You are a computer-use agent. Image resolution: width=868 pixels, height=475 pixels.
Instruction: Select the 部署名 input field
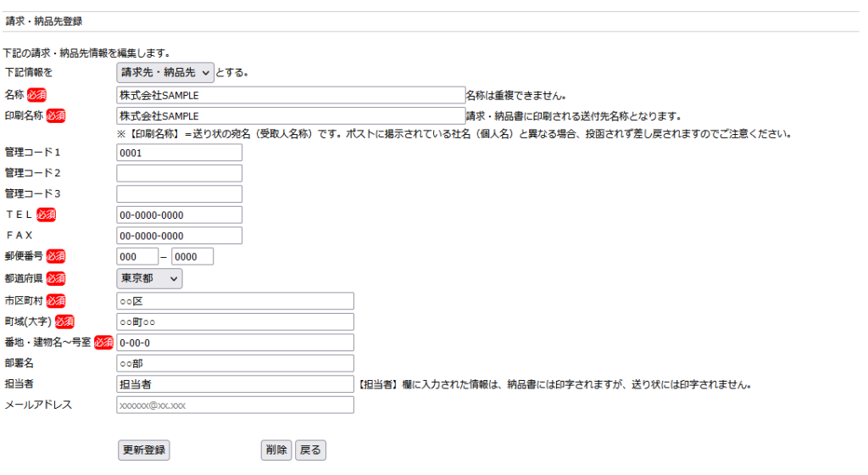click(x=235, y=364)
